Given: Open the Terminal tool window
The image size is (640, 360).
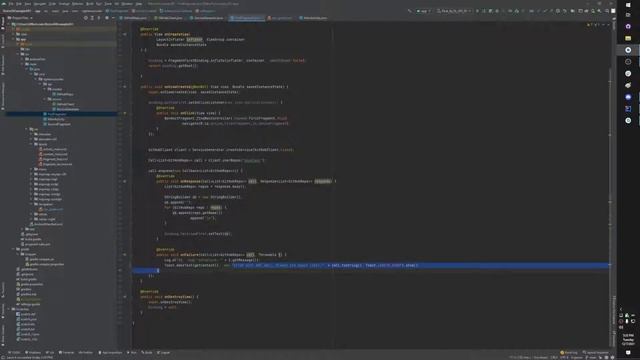Looking at the screenshot, I should pyautogui.click(x=67, y=353).
